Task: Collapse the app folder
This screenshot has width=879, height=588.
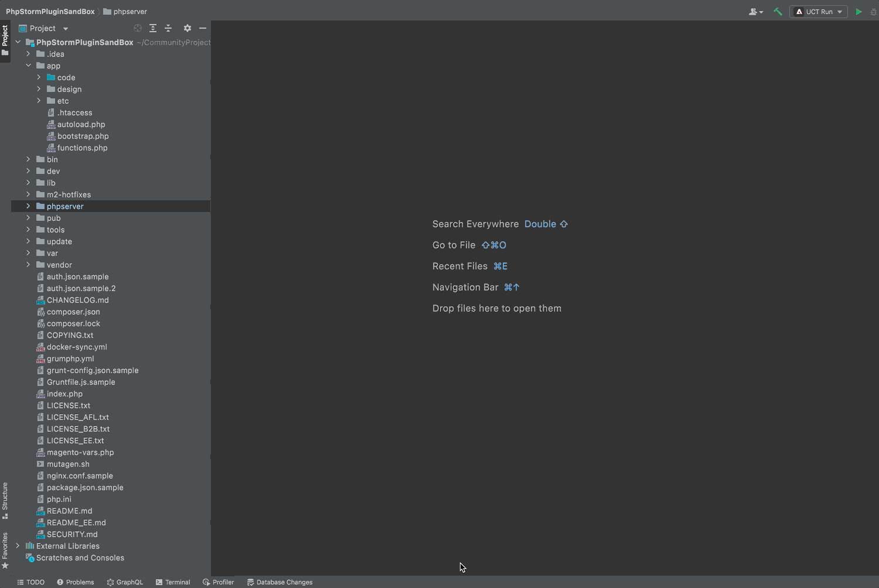Action: (28, 66)
